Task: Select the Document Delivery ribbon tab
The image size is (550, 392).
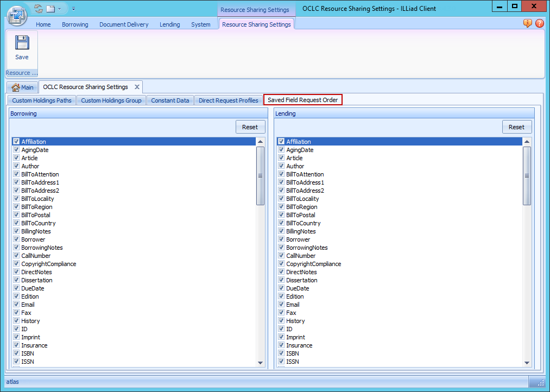Action: pos(124,24)
